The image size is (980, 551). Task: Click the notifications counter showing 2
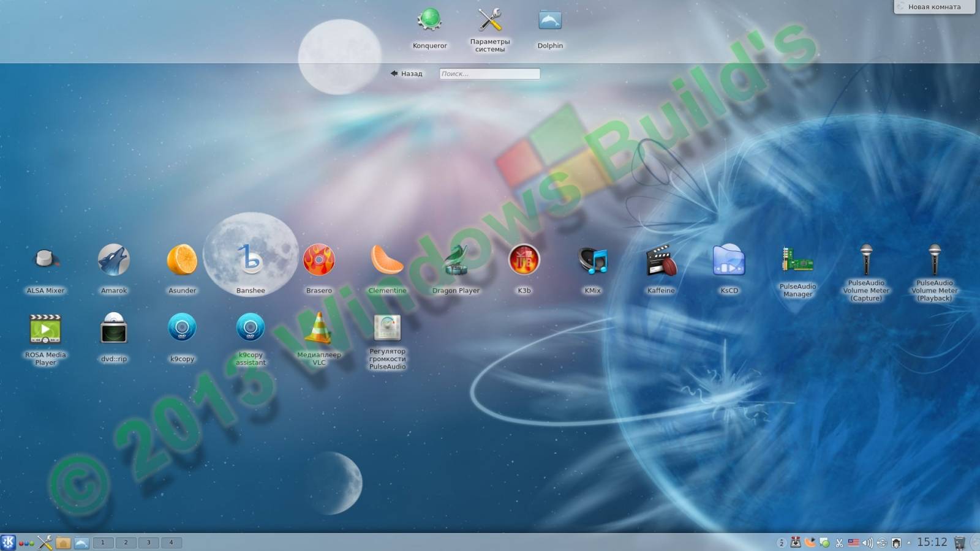pos(782,542)
